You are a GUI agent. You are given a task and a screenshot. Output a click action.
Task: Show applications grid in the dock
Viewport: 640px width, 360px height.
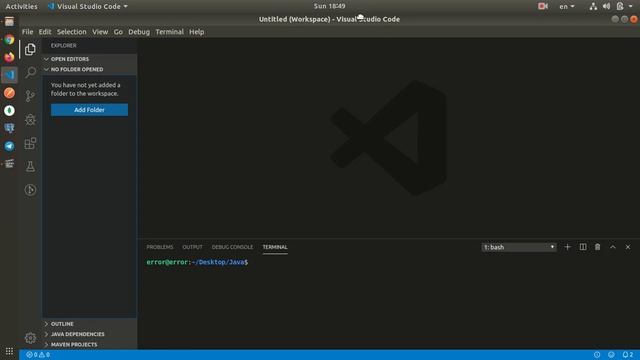9,351
